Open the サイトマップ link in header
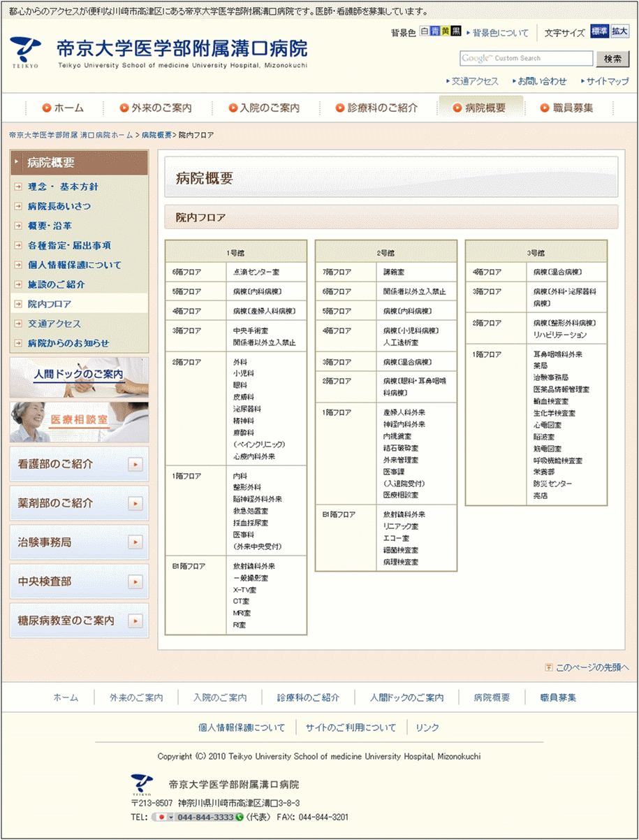The width and height of the screenshot is (639, 840). 607,81
